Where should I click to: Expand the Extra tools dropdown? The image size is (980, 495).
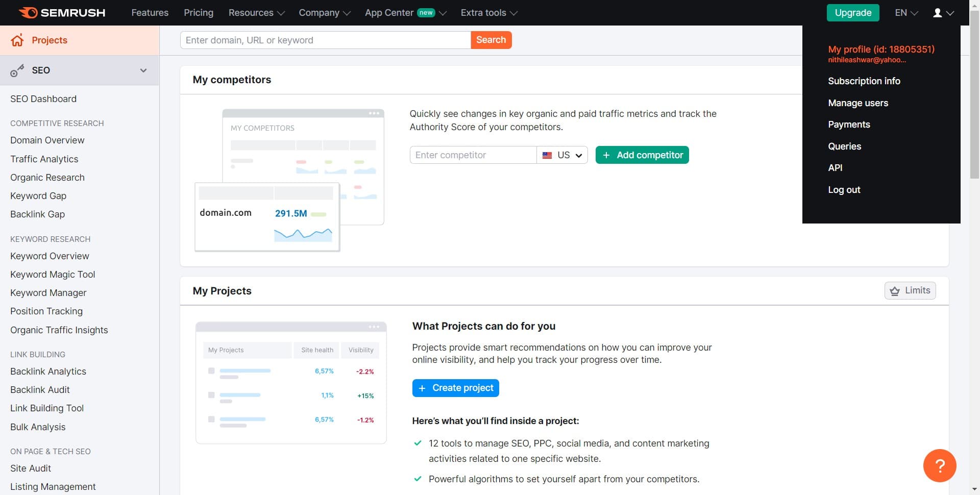click(x=488, y=13)
